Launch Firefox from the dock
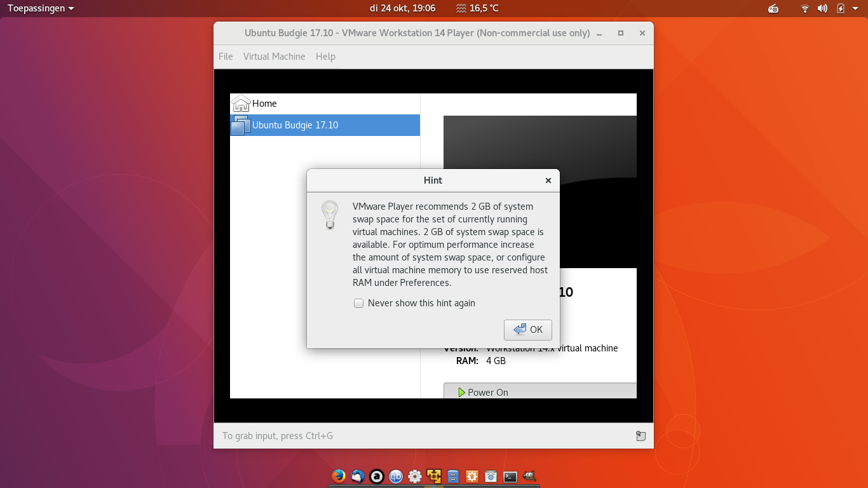The height and width of the screenshot is (488, 868). tap(339, 476)
